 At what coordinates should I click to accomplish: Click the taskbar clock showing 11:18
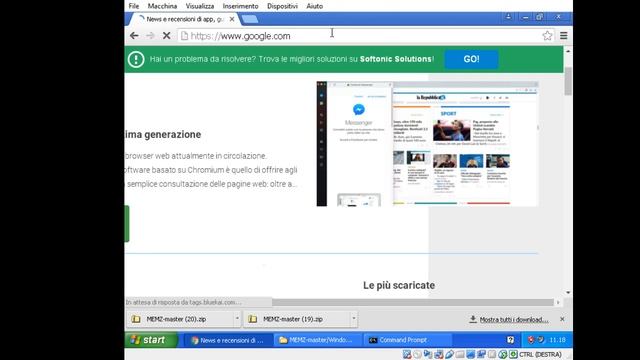(558, 340)
